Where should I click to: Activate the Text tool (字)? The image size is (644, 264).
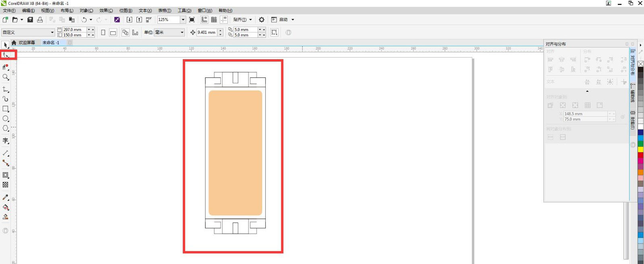[x=6, y=140]
